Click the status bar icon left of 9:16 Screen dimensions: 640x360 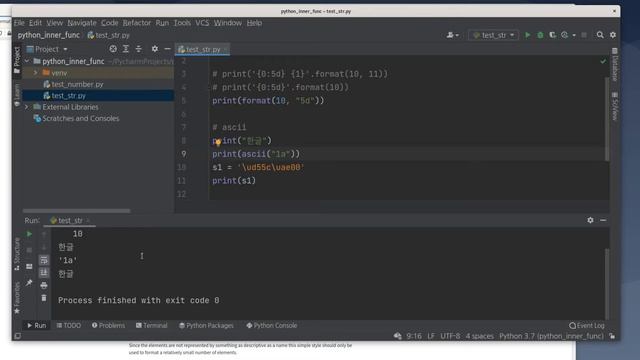coord(398,336)
